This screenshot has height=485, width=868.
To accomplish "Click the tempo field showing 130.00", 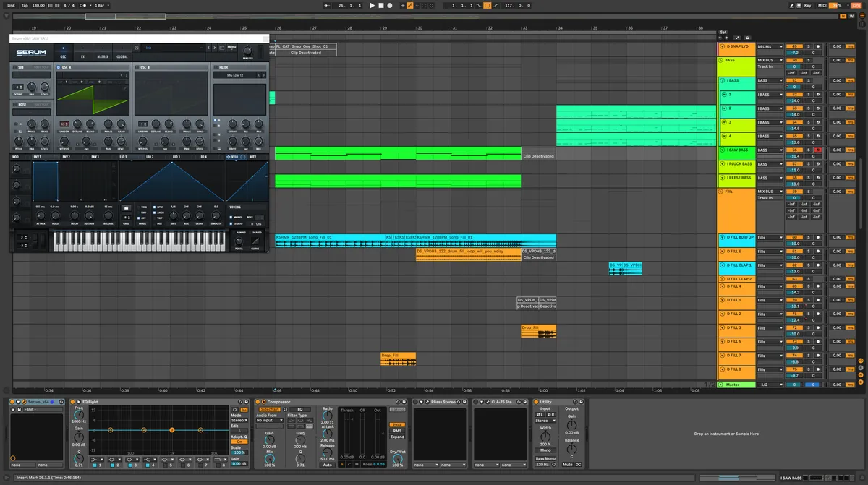I will pos(38,5).
